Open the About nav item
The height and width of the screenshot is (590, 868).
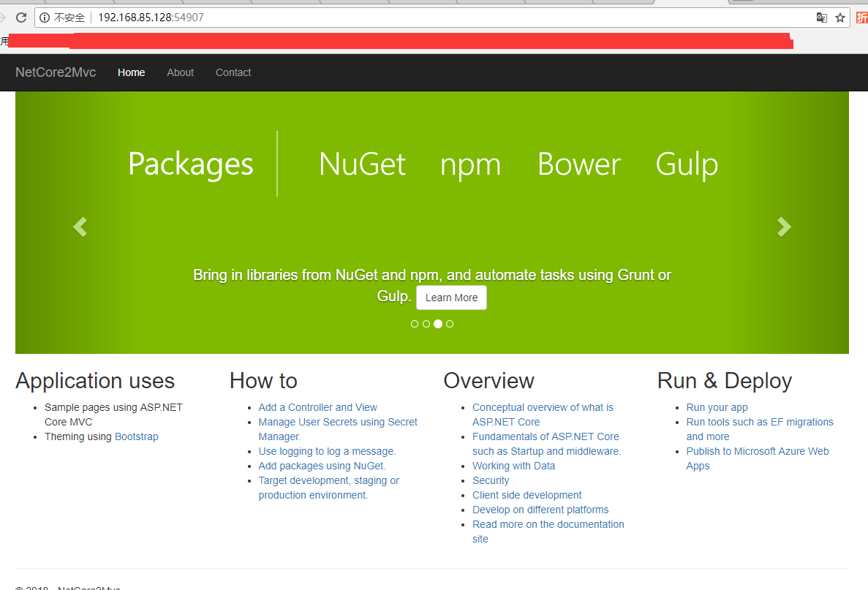pyautogui.click(x=181, y=72)
